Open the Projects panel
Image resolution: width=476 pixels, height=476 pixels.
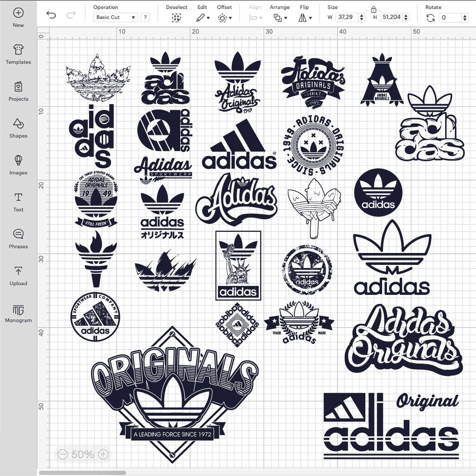tap(18, 91)
